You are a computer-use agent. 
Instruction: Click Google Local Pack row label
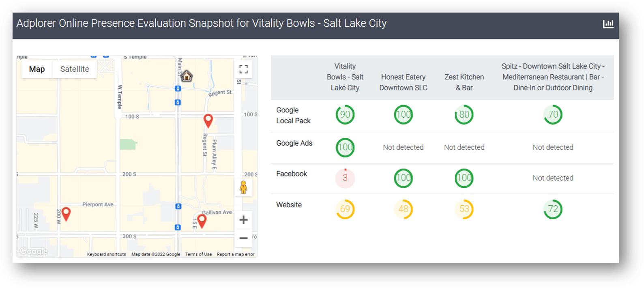pos(294,115)
